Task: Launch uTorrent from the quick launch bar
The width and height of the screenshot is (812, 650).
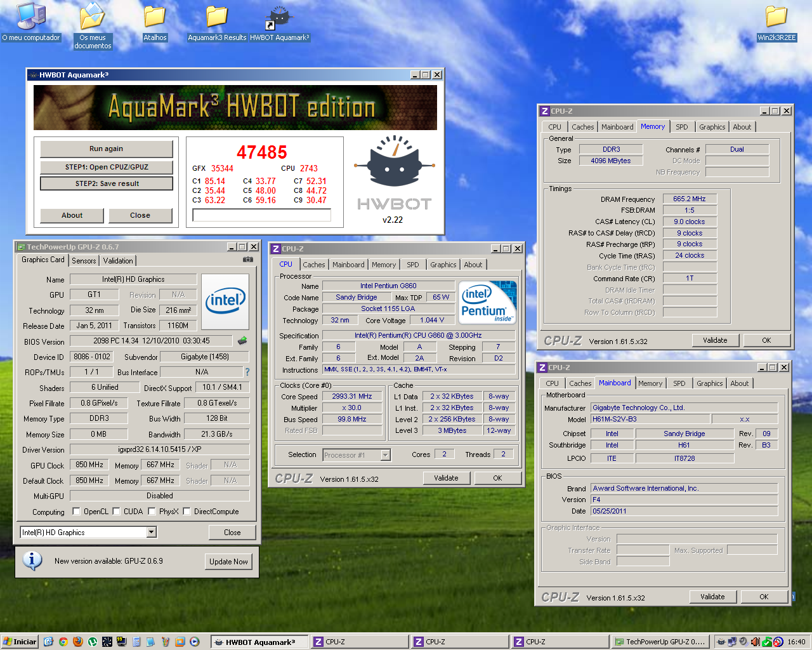Action: tap(93, 642)
